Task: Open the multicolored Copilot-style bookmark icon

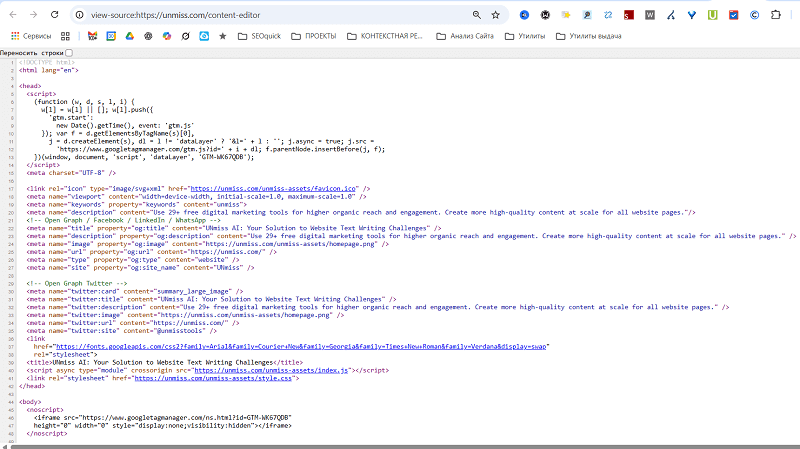Action: pos(167,36)
